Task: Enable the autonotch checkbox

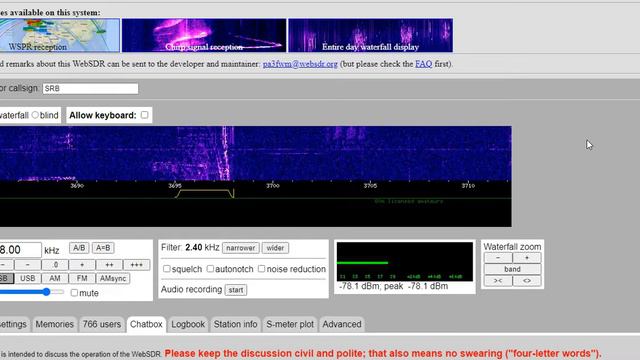Action: click(210, 269)
